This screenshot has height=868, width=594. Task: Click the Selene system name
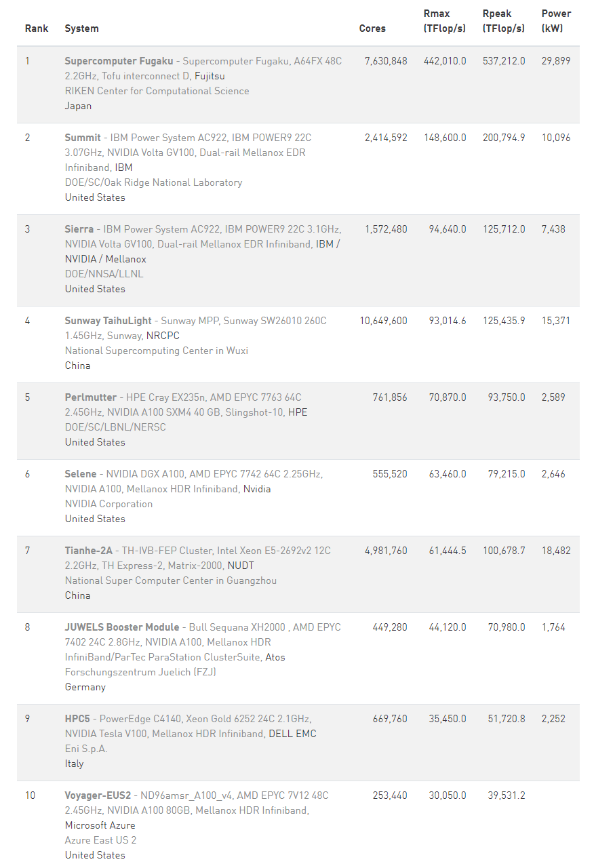click(81, 474)
